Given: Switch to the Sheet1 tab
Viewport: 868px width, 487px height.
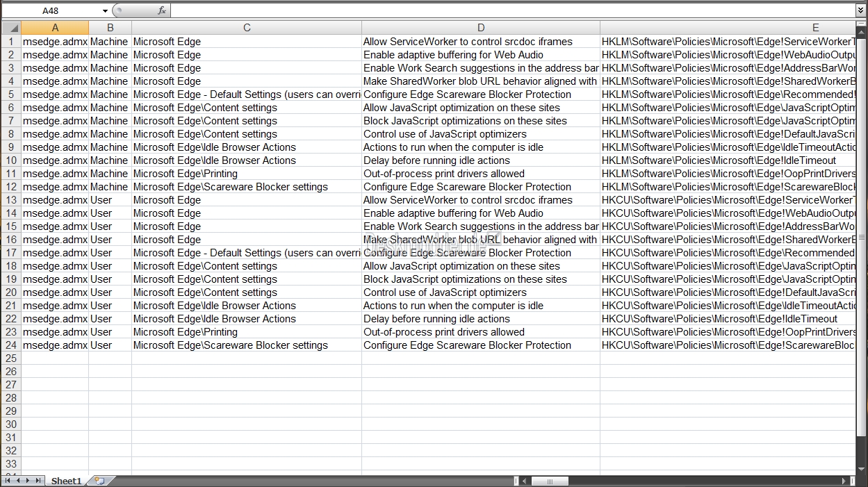Looking at the screenshot, I should pos(66,481).
